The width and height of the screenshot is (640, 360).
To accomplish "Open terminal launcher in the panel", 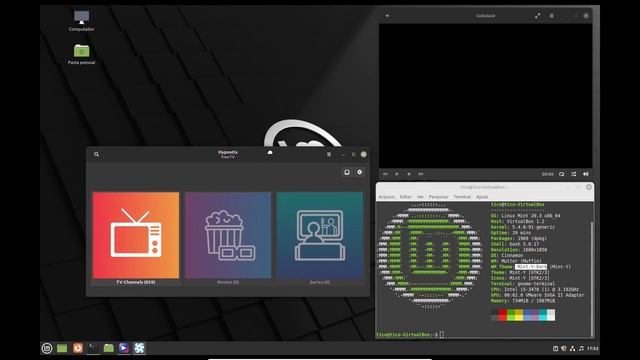I will tap(93, 348).
